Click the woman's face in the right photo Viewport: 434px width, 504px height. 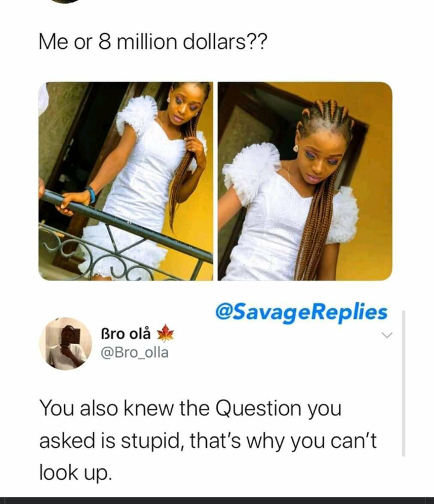click(x=320, y=158)
